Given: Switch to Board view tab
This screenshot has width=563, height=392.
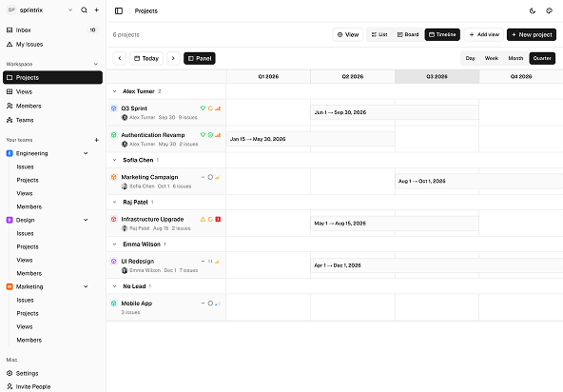Looking at the screenshot, I should pyautogui.click(x=408, y=34).
